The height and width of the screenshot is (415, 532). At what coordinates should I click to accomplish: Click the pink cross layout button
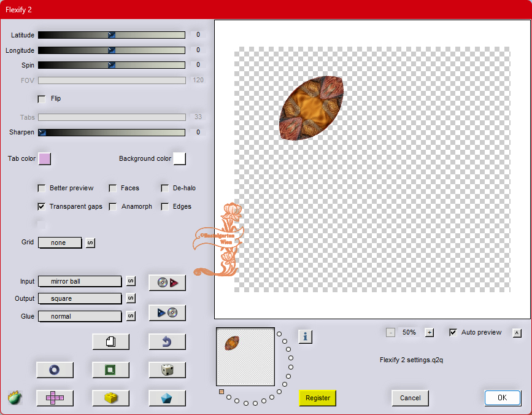coord(55,398)
